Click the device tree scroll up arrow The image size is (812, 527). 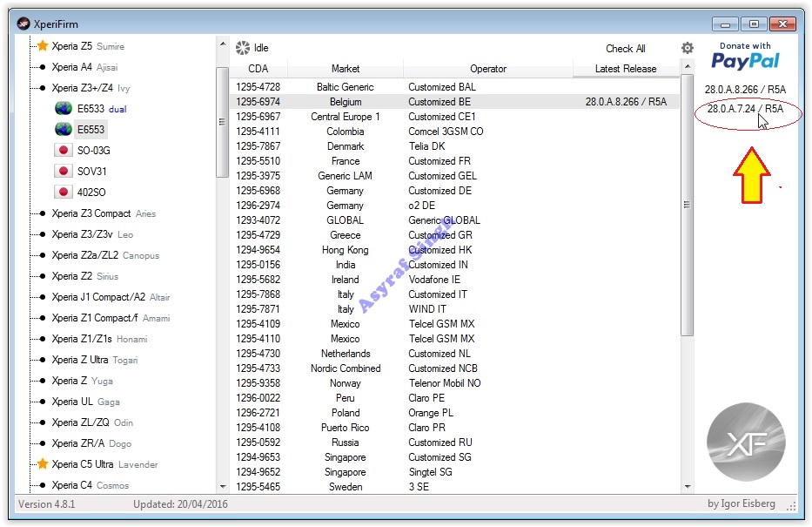click(223, 44)
